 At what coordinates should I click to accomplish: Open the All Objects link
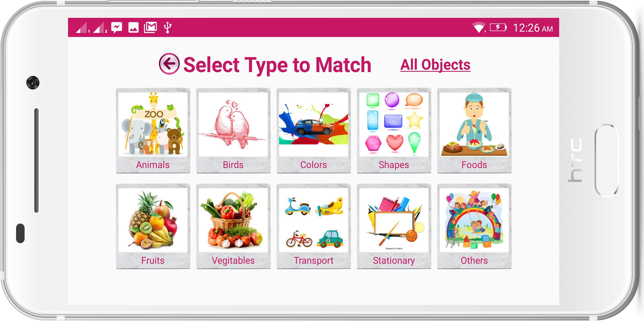435,65
